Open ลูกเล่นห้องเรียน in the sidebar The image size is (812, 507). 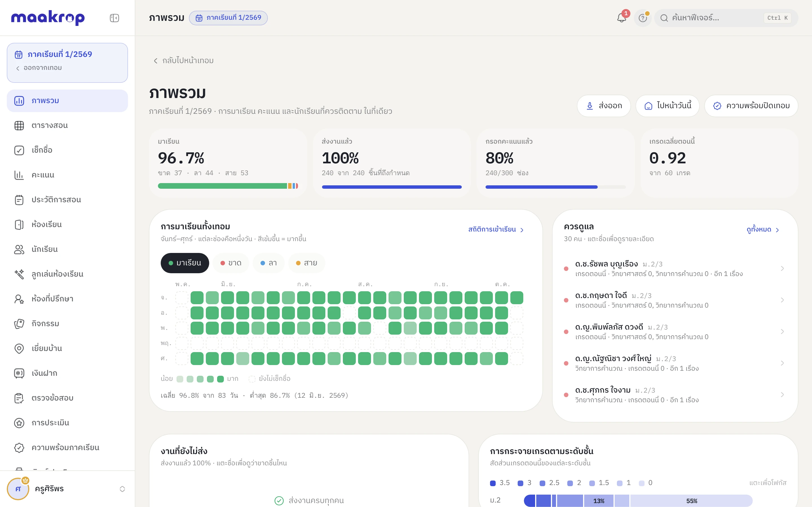pos(67,274)
